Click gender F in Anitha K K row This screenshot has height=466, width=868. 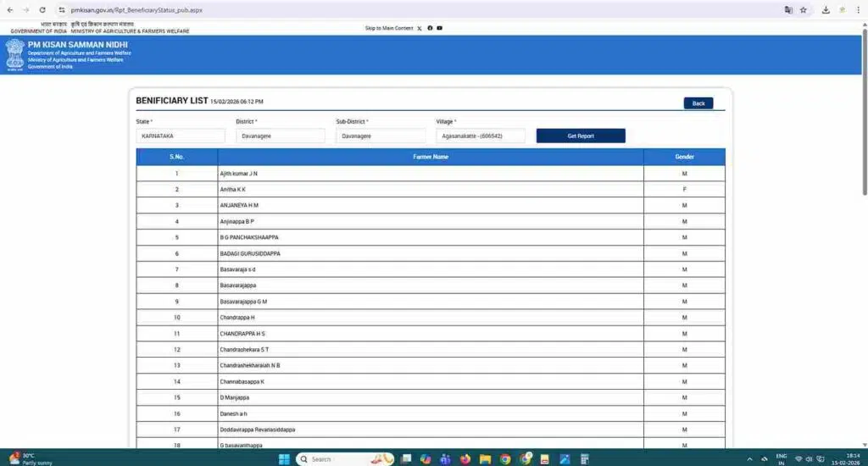click(x=684, y=189)
